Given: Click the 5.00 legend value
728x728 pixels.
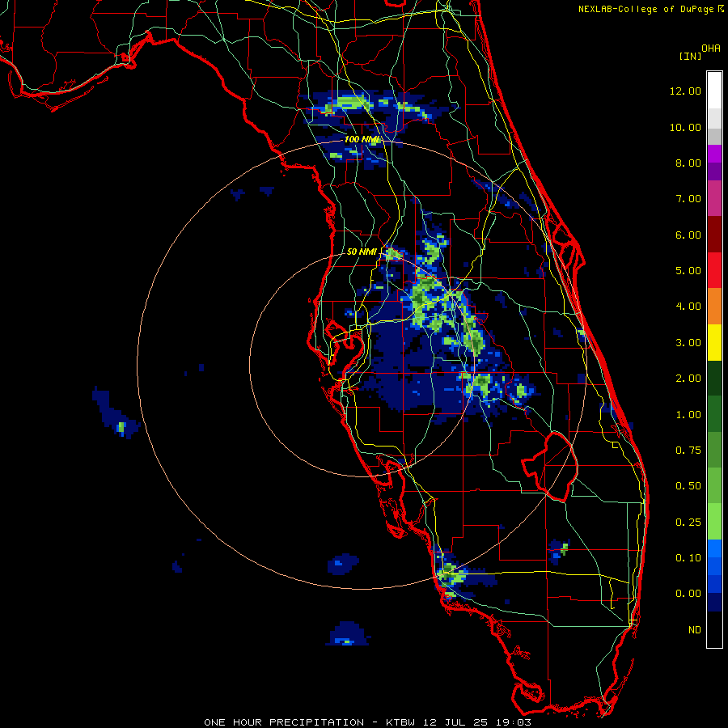Looking at the screenshot, I should tap(688, 271).
